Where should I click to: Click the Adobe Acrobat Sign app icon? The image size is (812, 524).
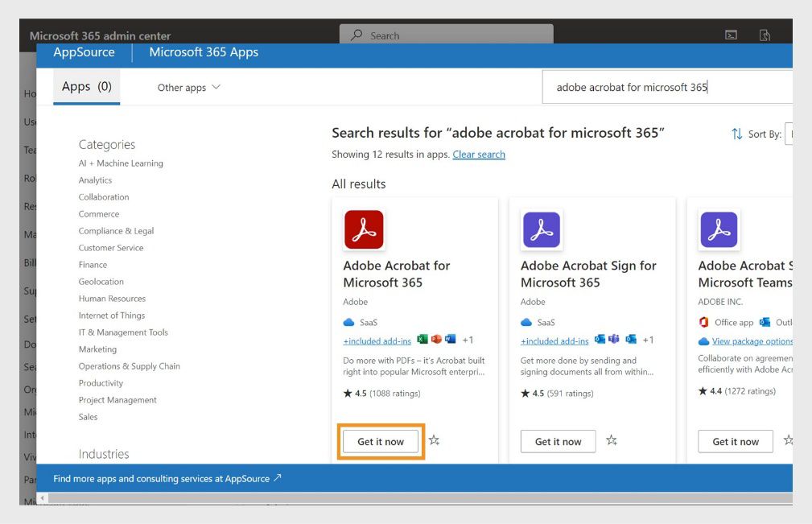[x=542, y=229]
